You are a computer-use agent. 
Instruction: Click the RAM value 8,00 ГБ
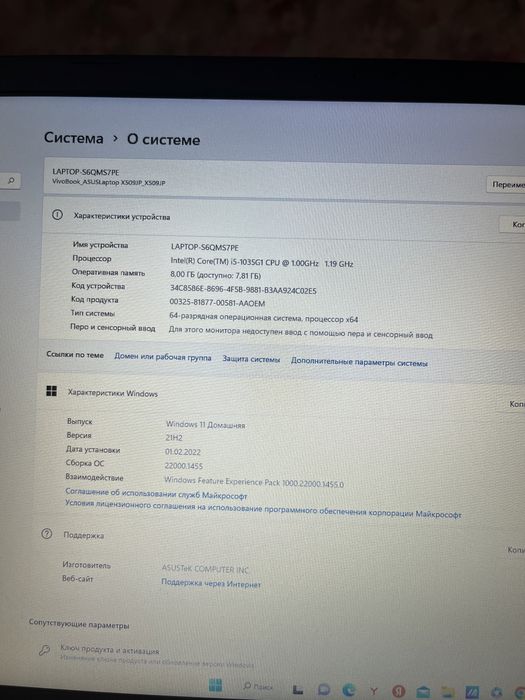(215, 275)
